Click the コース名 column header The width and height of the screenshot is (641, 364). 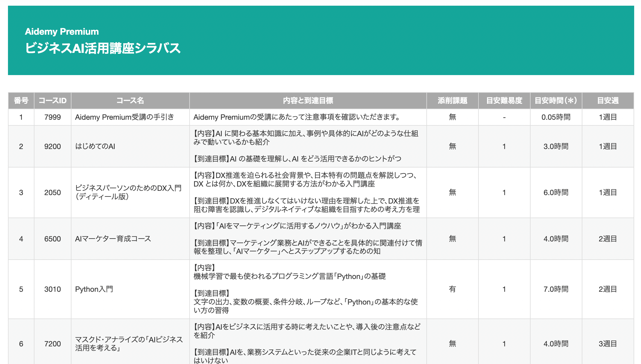(130, 101)
